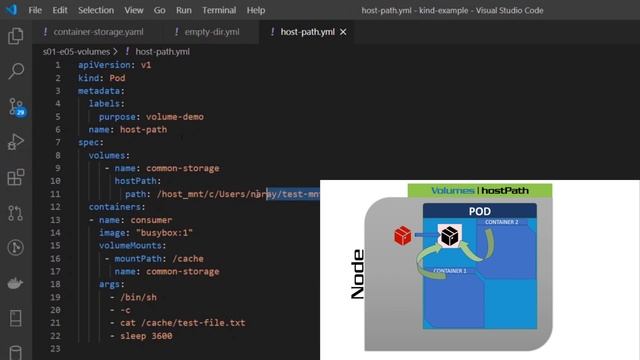Click 'metadata:' on line 3
This screenshot has height=360, width=640.
coord(101,91)
